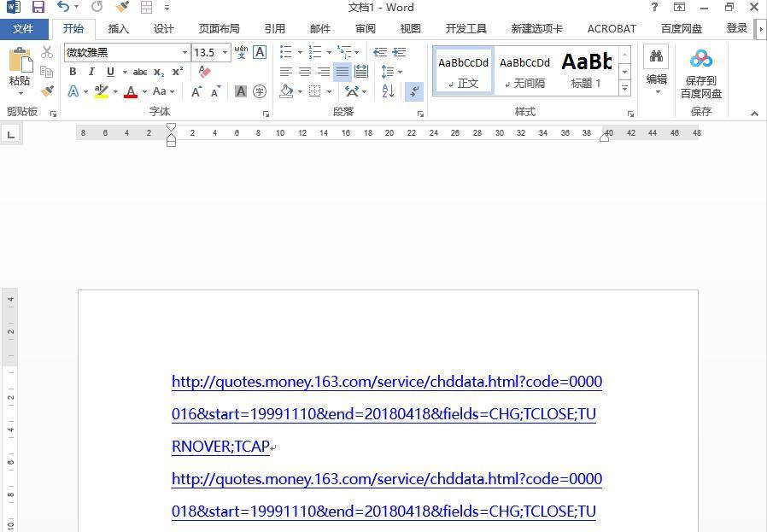The image size is (767, 532).
Task: Click Save to Baidu Netdisk icon
Action: (701, 73)
